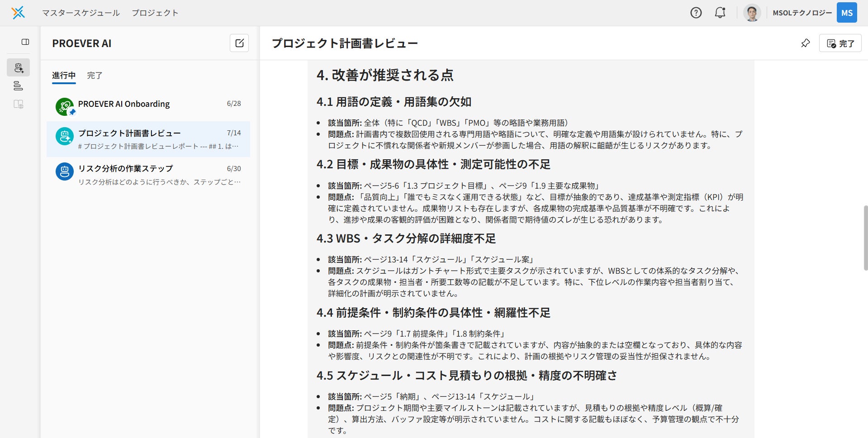Click the vertical scrollbar thumb
This screenshot has width=868, height=438.
(x=866, y=238)
